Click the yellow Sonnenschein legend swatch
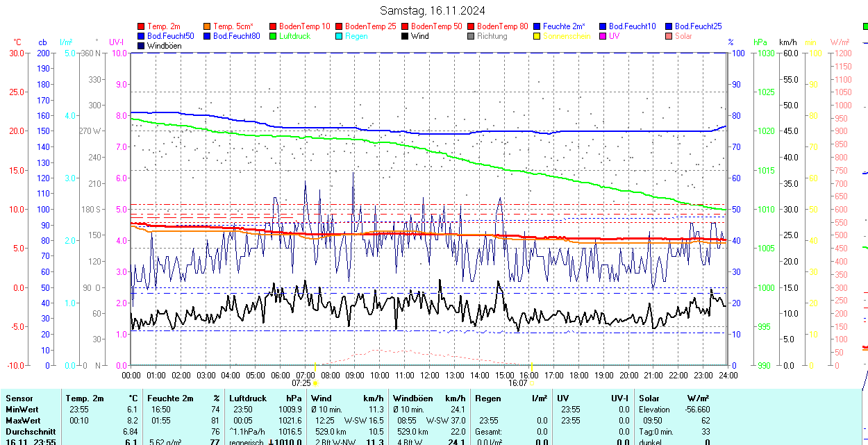Screen dimensions: 868x445 pyautogui.click(x=537, y=36)
